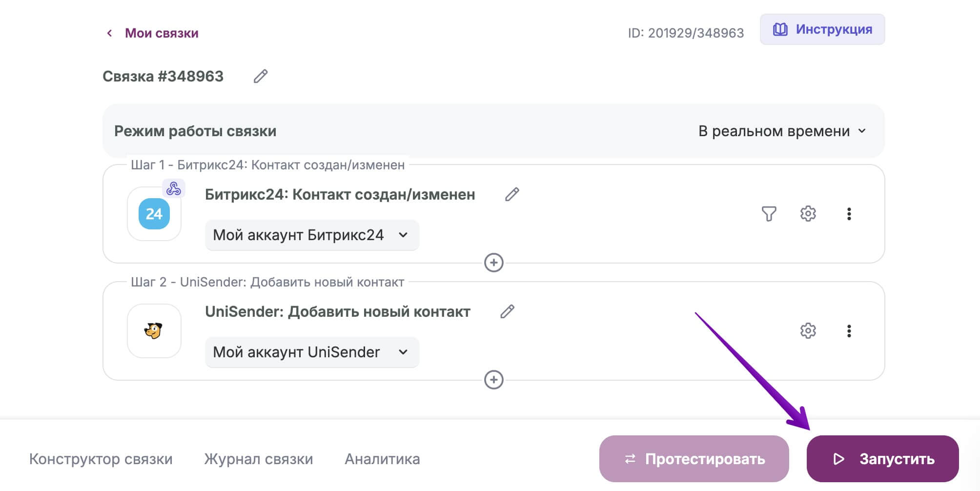Open settings gear of the UniSender step
Viewport: 980px width, 491px height.
click(808, 331)
